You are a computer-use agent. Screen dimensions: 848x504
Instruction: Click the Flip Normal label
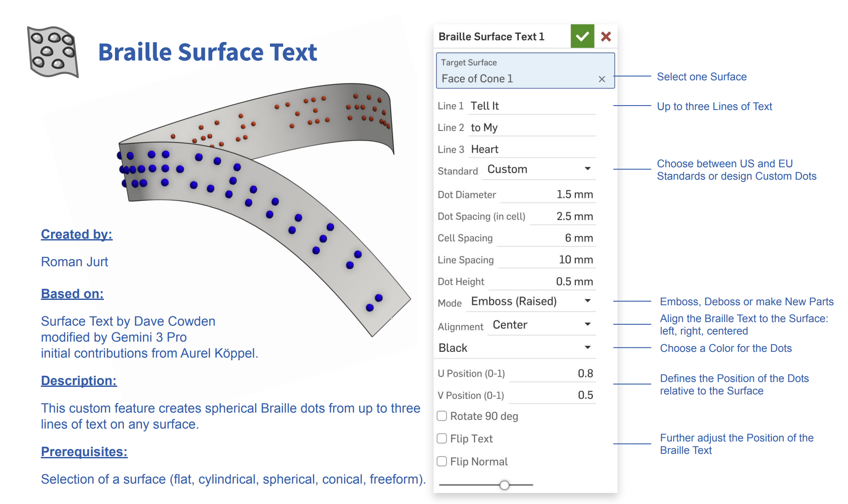coord(479,462)
